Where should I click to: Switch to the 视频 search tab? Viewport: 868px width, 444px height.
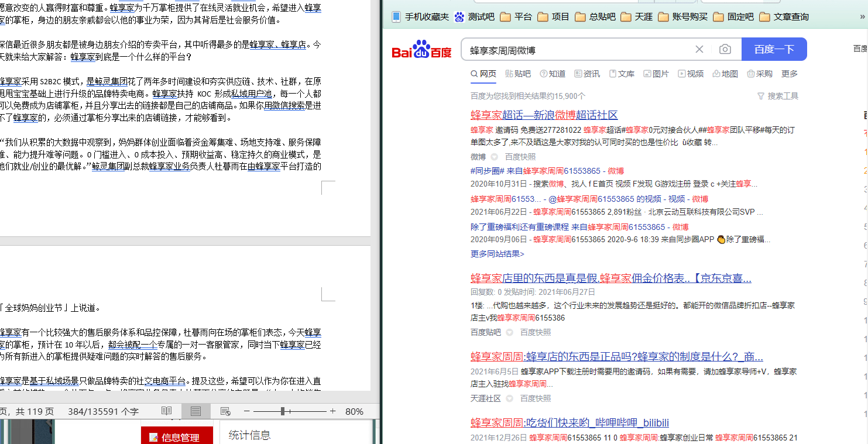(691, 74)
